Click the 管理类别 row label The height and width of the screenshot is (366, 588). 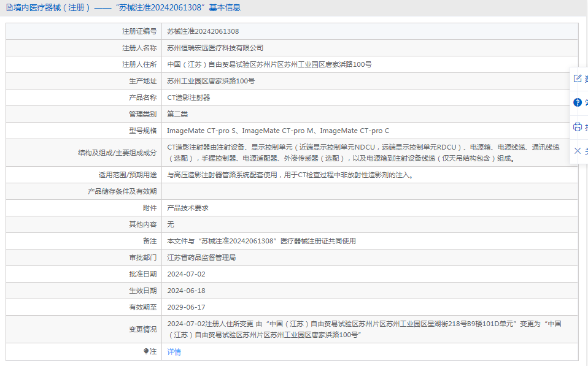coord(143,114)
